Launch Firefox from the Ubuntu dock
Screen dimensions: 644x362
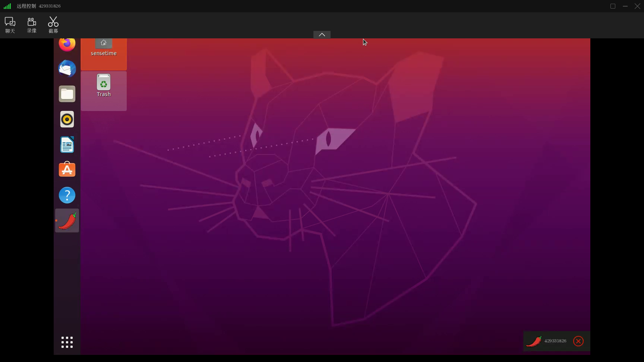67,44
